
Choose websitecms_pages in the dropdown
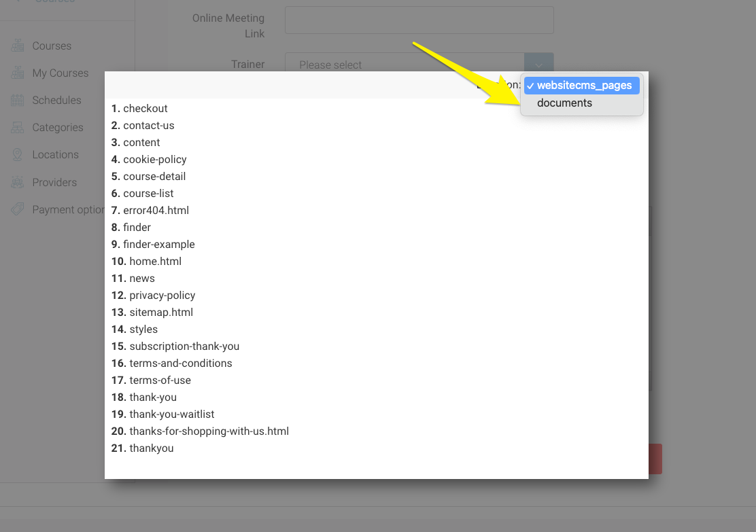(583, 86)
